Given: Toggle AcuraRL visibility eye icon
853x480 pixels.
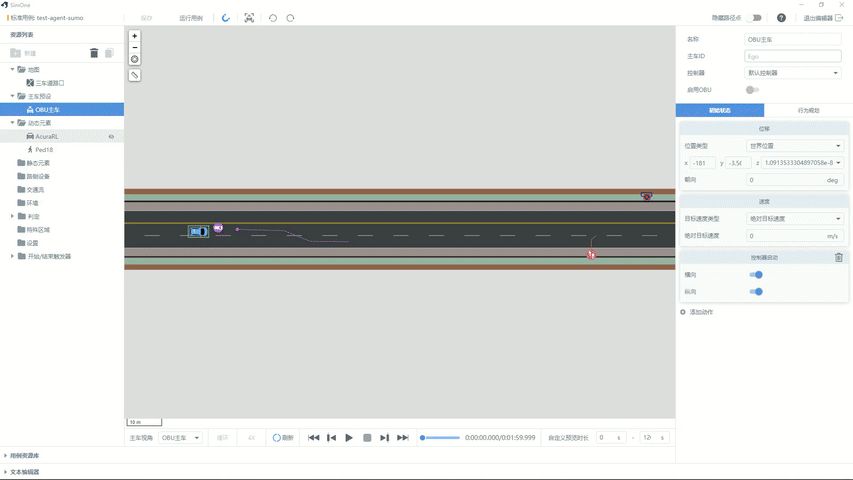Looking at the screenshot, I should pyautogui.click(x=111, y=137).
